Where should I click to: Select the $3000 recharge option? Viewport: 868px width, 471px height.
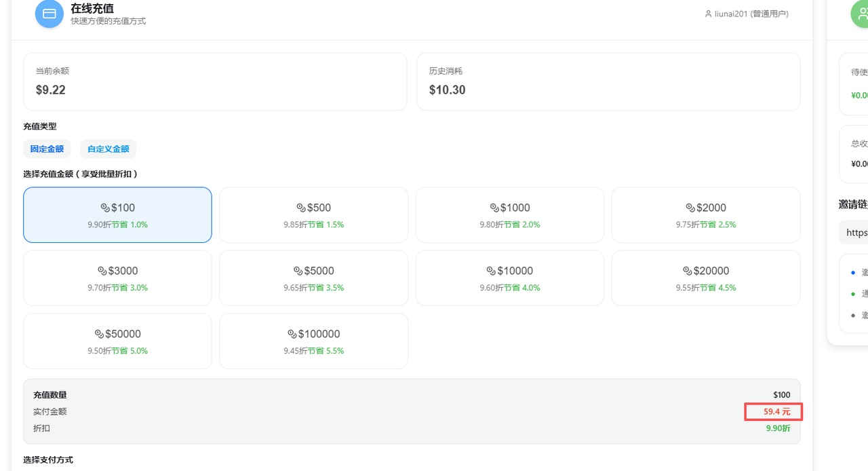coord(117,278)
